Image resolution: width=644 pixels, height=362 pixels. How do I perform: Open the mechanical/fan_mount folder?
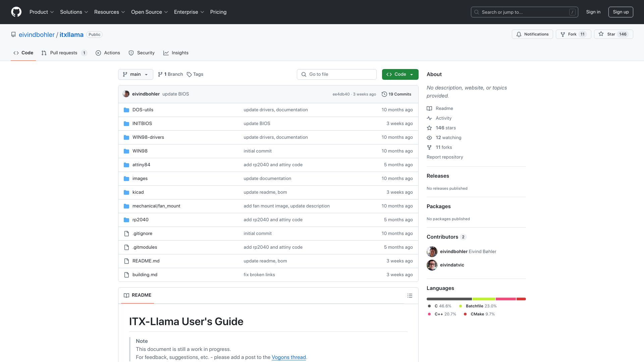click(156, 206)
